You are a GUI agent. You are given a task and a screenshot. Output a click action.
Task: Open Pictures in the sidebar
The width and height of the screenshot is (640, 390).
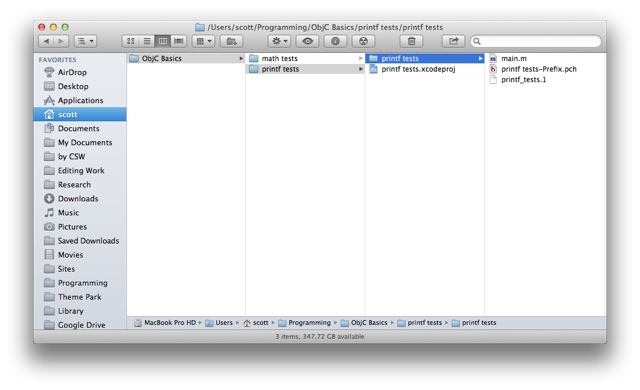pos(72,227)
